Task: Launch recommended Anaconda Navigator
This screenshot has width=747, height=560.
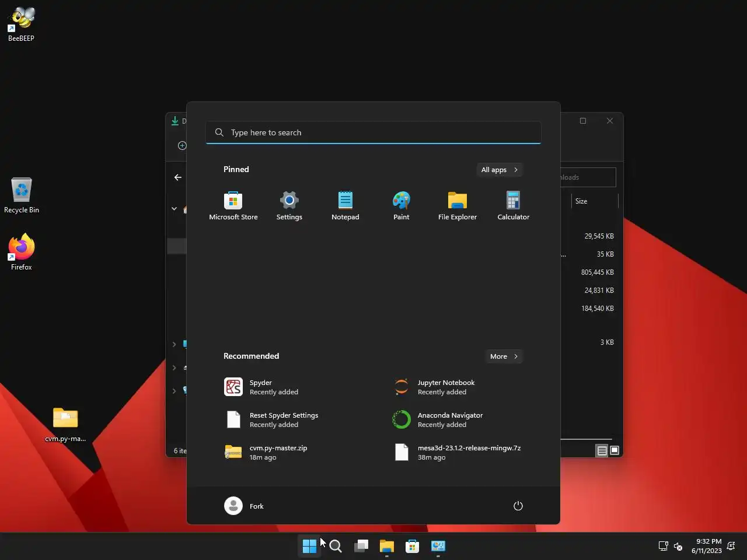Action: [458, 420]
